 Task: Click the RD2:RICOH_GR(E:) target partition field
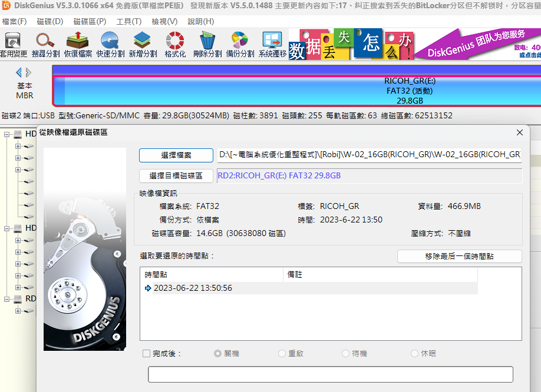(369, 175)
